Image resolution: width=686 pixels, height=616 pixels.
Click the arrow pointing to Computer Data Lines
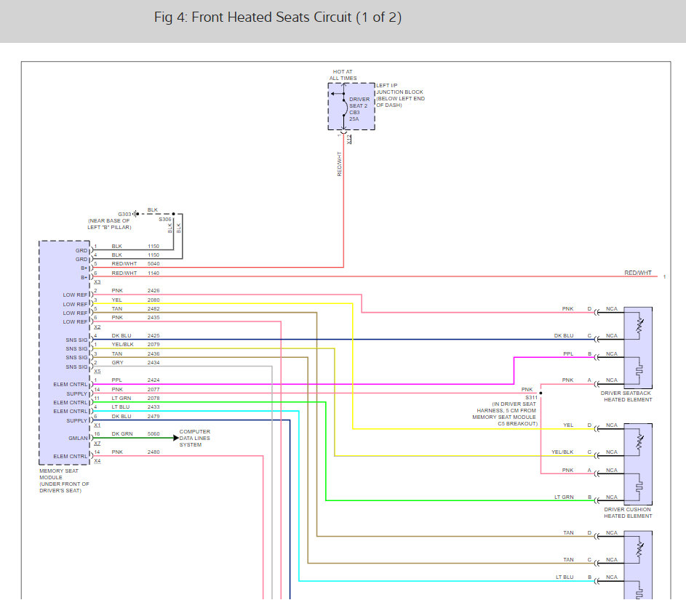176,438
